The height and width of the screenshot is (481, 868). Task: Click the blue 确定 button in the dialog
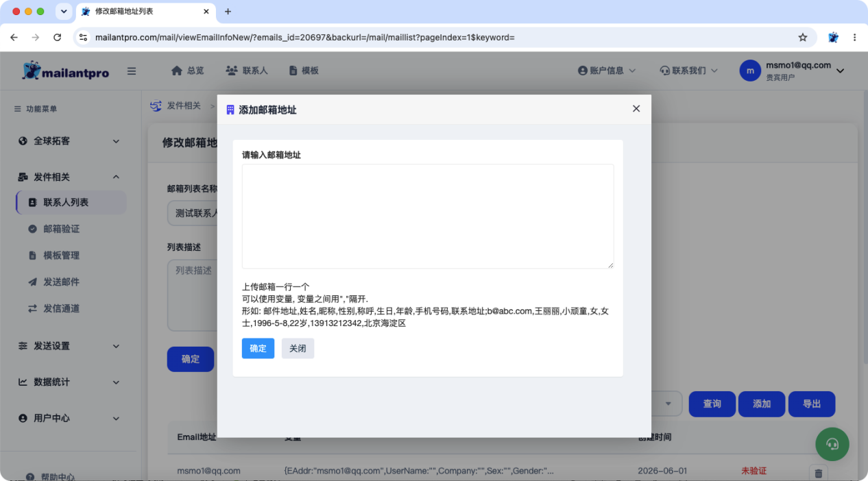[258, 348]
